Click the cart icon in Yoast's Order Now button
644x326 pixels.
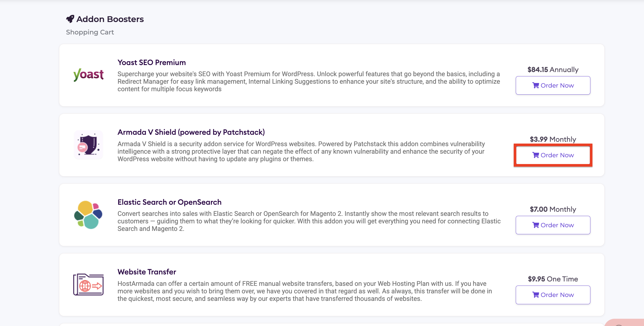point(536,85)
